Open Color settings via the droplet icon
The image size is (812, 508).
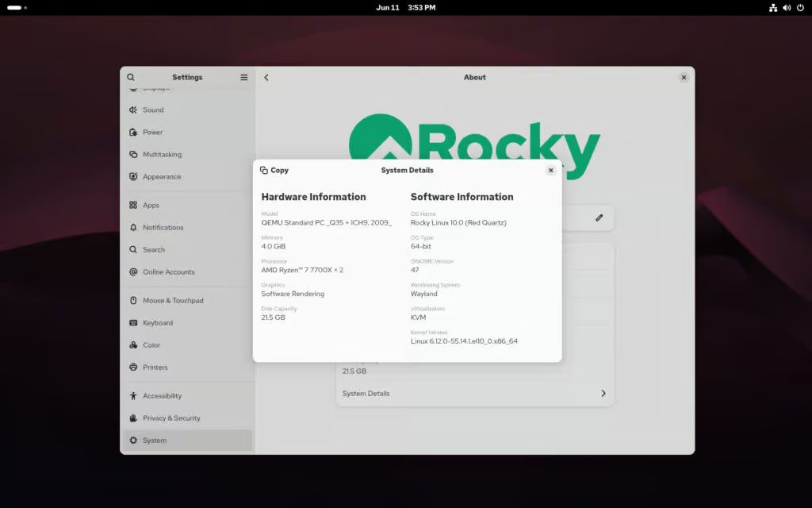[134, 344]
